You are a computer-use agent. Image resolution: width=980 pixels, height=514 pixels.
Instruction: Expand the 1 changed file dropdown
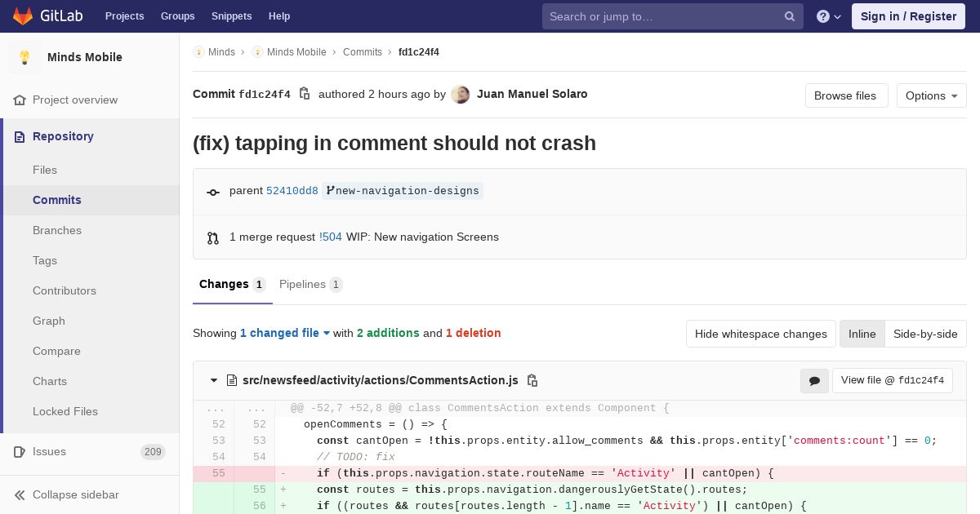click(x=285, y=333)
